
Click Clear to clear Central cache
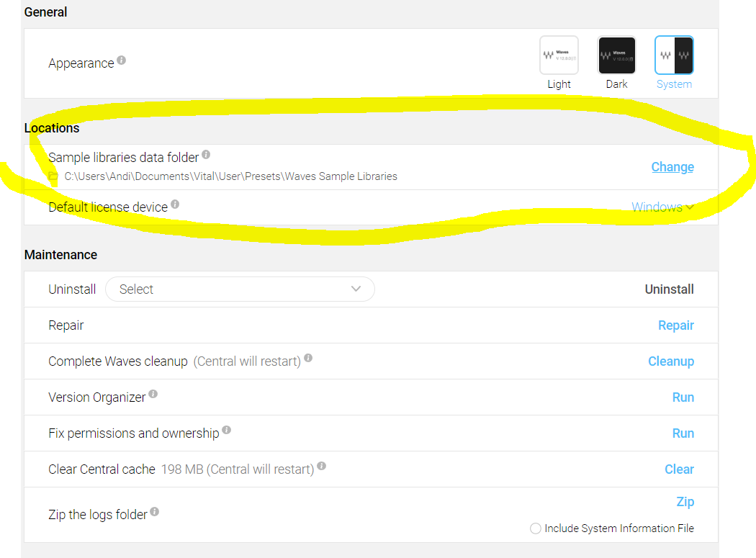[x=680, y=469]
